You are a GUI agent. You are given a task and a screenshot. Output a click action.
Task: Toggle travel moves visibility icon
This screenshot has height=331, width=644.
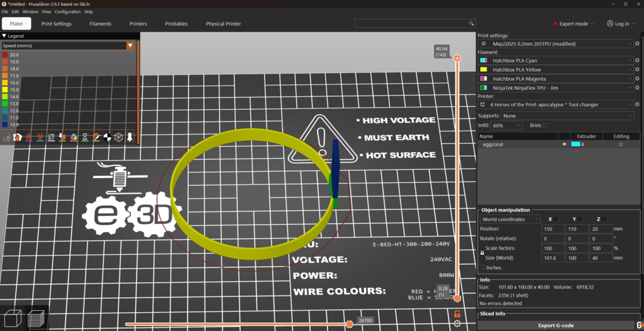coord(6,137)
